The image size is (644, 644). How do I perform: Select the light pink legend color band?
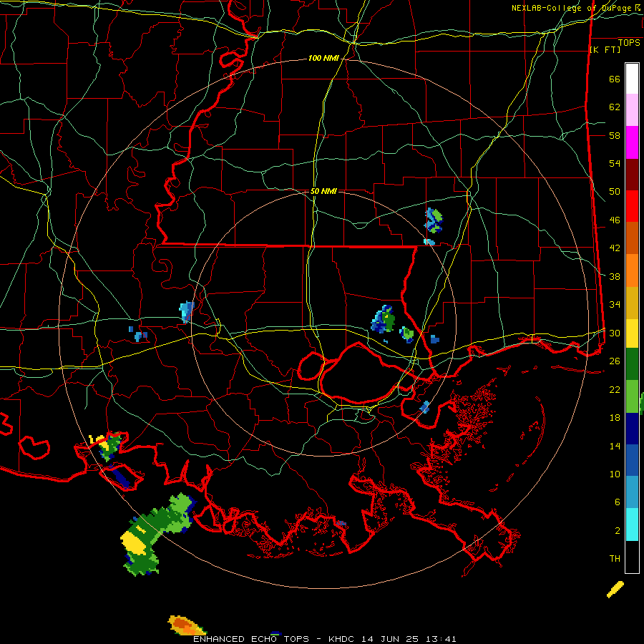tap(632, 110)
